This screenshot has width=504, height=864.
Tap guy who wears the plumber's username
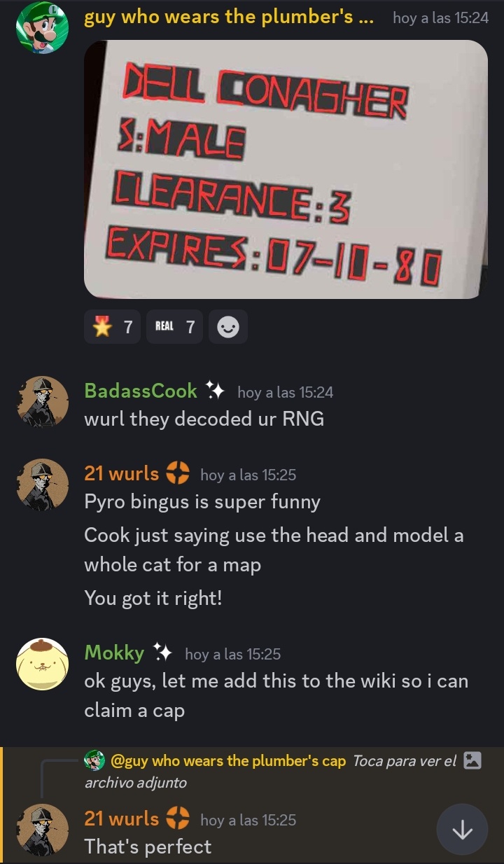pos(229,18)
